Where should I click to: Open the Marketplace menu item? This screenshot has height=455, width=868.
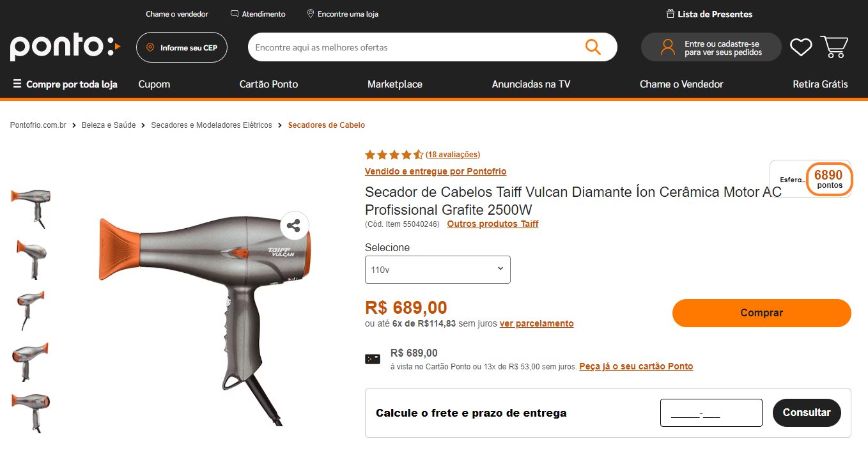(x=395, y=84)
